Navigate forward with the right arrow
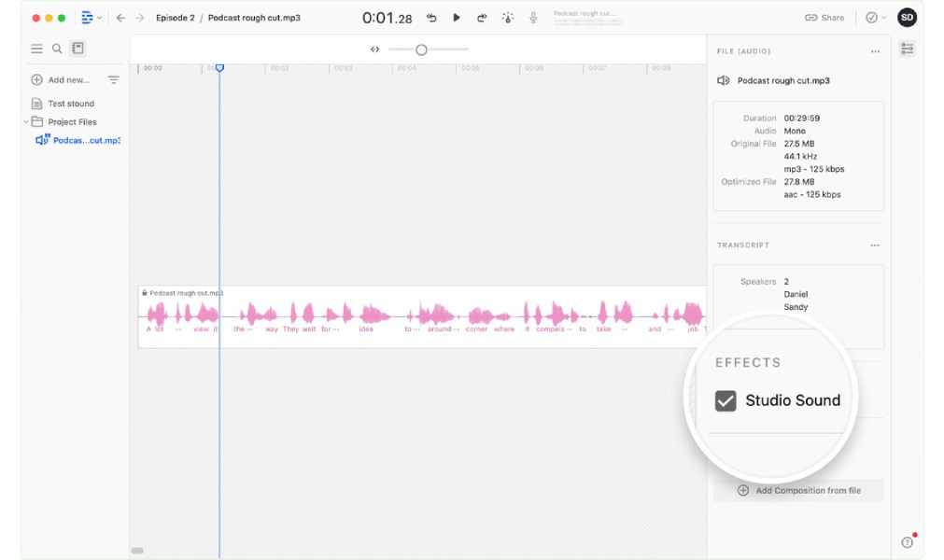The height and width of the screenshot is (560, 944). point(140,18)
